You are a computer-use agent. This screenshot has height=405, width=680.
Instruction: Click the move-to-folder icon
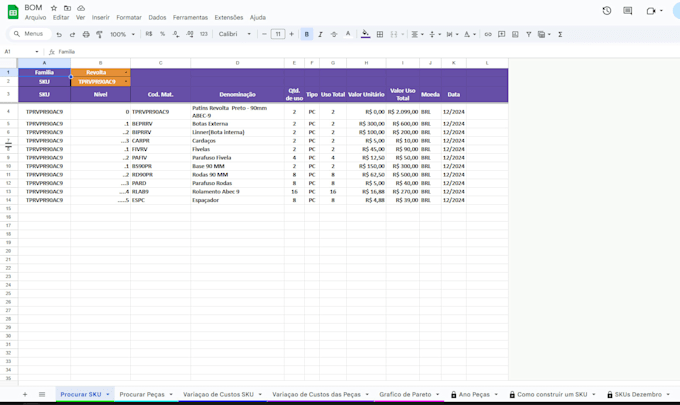coord(67,8)
